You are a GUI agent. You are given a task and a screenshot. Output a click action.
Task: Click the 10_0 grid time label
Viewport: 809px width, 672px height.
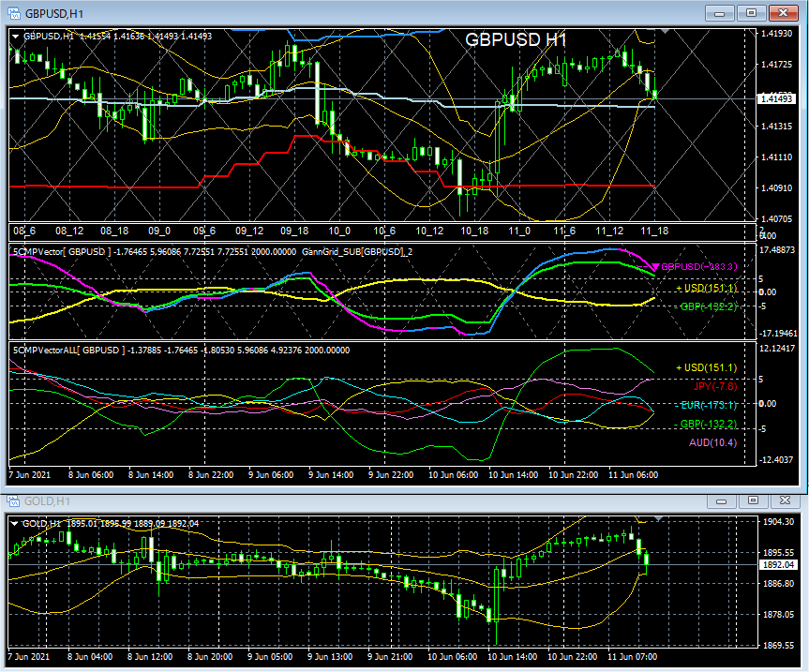point(339,231)
